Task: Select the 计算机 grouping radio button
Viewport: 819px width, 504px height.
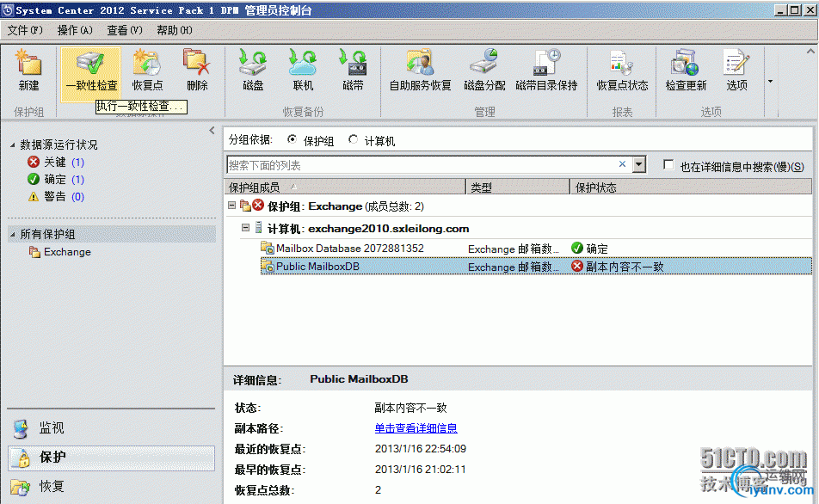Action: [x=353, y=139]
